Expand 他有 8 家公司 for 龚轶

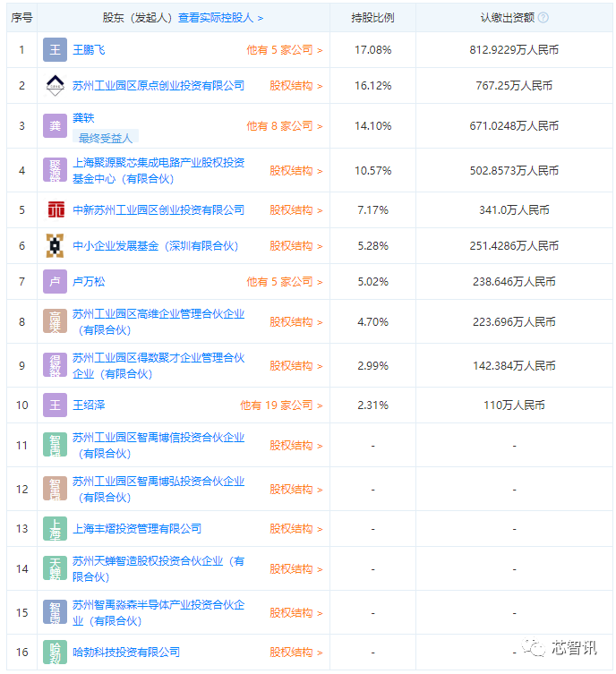tap(285, 126)
